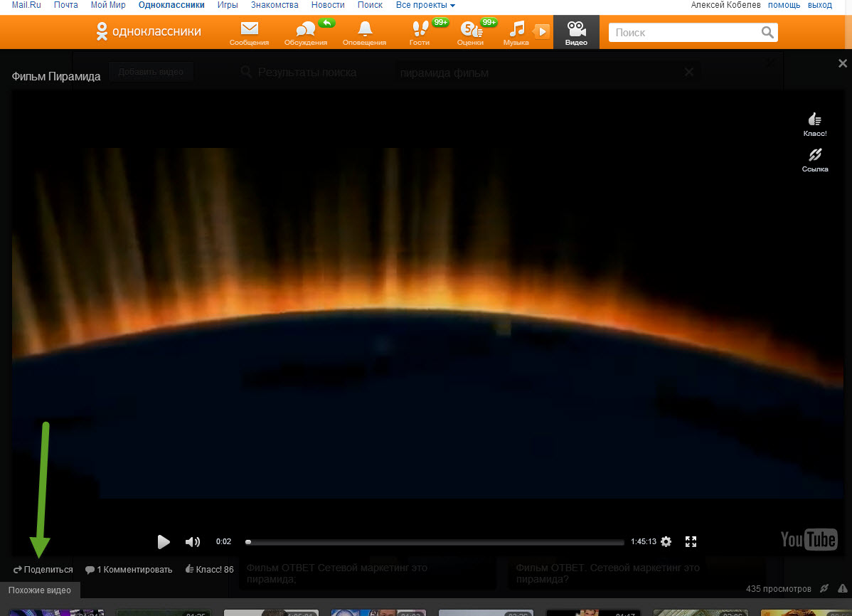The image size is (852, 616).
Task: Open Игры in top bar
Action: 228,5
